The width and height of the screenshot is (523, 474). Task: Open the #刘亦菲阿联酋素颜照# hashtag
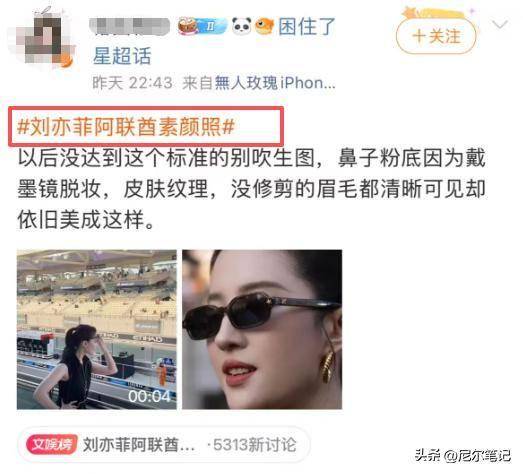pyautogui.click(x=126, y=126)
